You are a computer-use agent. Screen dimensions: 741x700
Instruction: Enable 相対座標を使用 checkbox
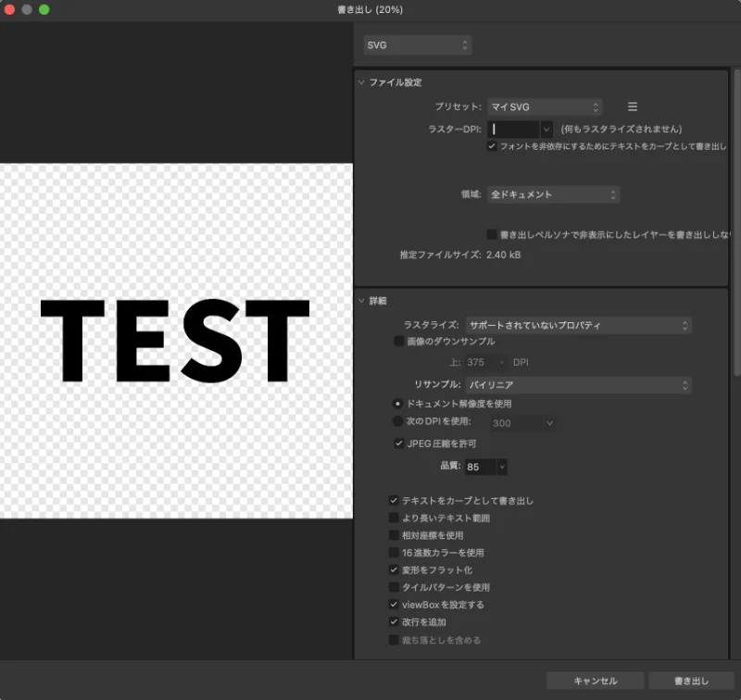(394, 535)
